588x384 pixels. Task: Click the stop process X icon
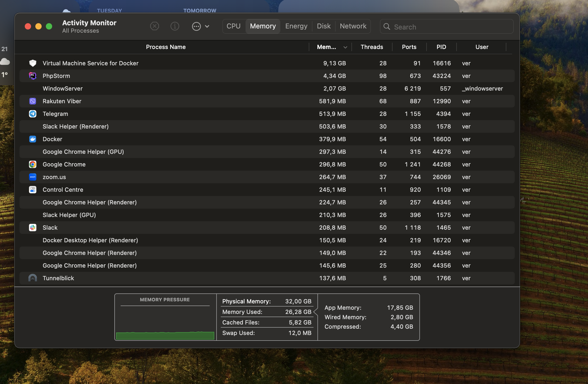(155, 26)
